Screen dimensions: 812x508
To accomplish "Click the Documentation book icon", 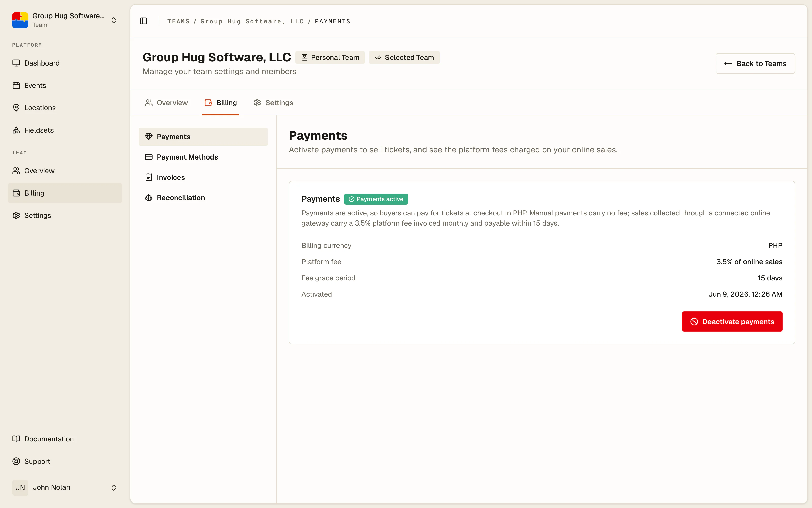I will pyautogui.click(x=16, y=439).
